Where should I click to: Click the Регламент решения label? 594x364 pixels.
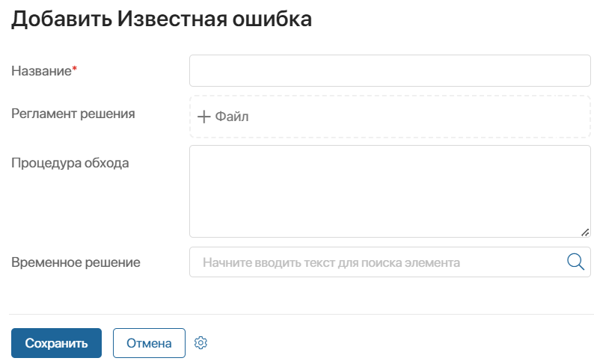click(73, 114)
